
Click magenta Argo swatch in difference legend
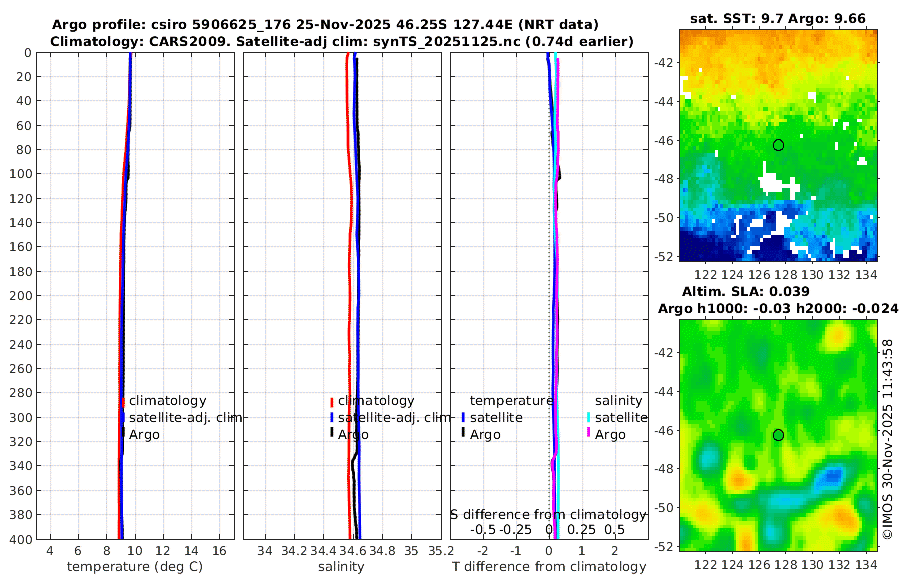[x=588, y=432]
